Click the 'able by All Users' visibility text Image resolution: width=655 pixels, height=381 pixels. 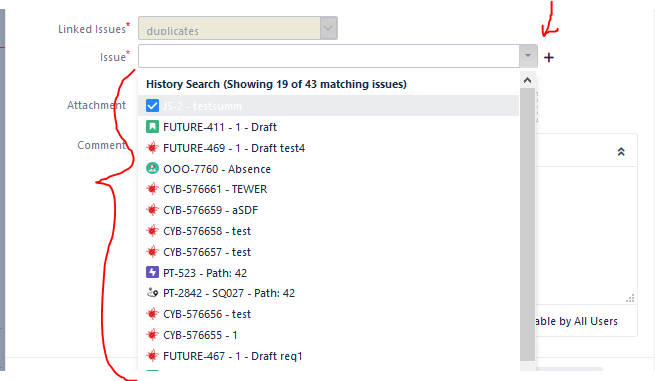pos(576,321)
